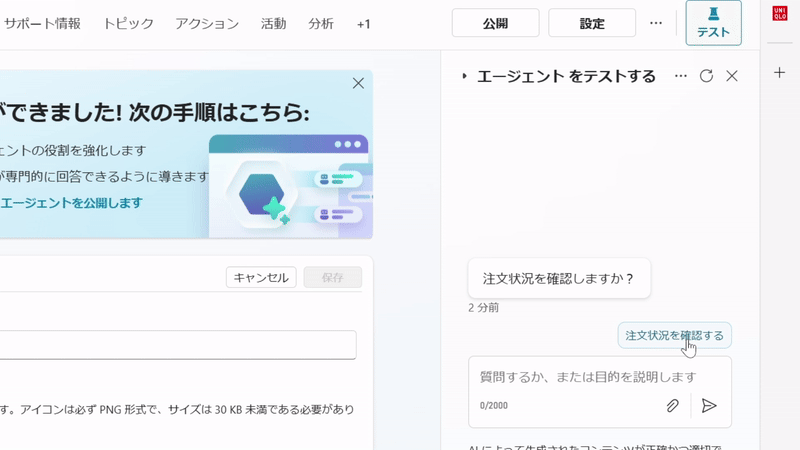
Task: Click the キャンセル button
Action: tap(261, 278)
